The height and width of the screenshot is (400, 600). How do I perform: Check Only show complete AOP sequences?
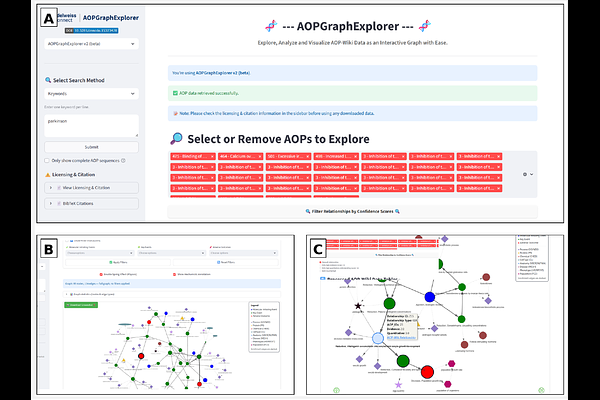click(x=48, y=160)
